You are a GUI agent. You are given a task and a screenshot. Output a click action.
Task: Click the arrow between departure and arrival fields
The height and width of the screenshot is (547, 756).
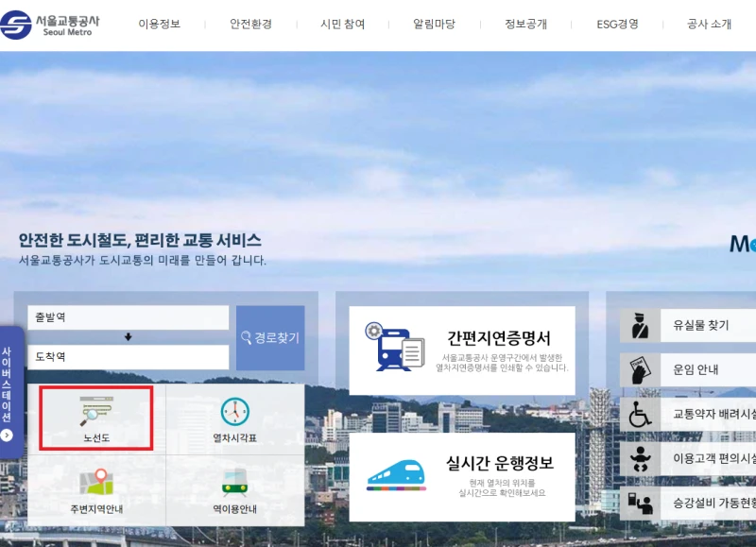coord(128,337)
